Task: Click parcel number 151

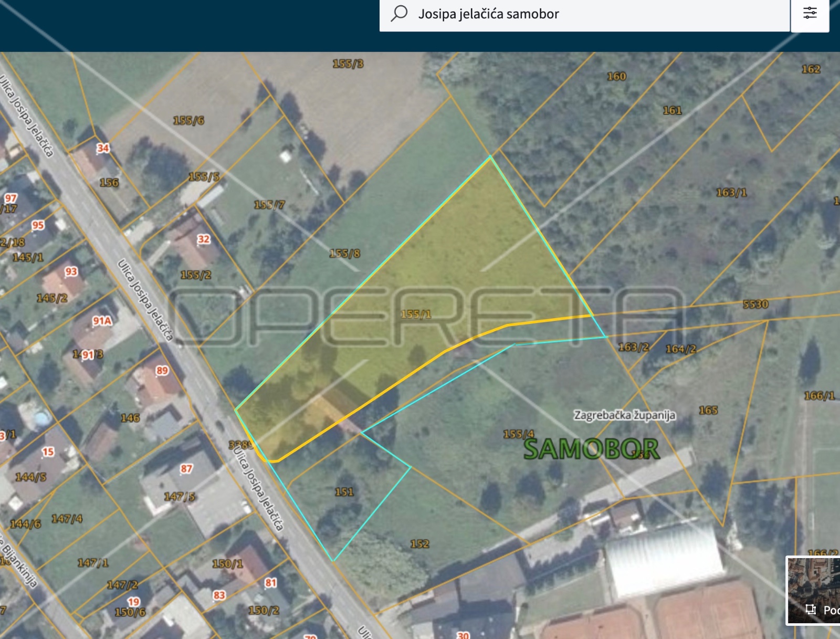Action: [x=344, y=492]
